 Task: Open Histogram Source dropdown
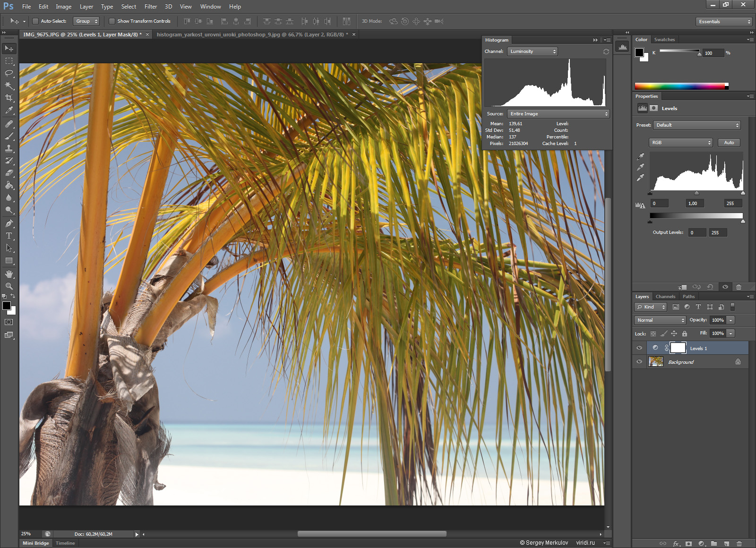coord(558,114)
